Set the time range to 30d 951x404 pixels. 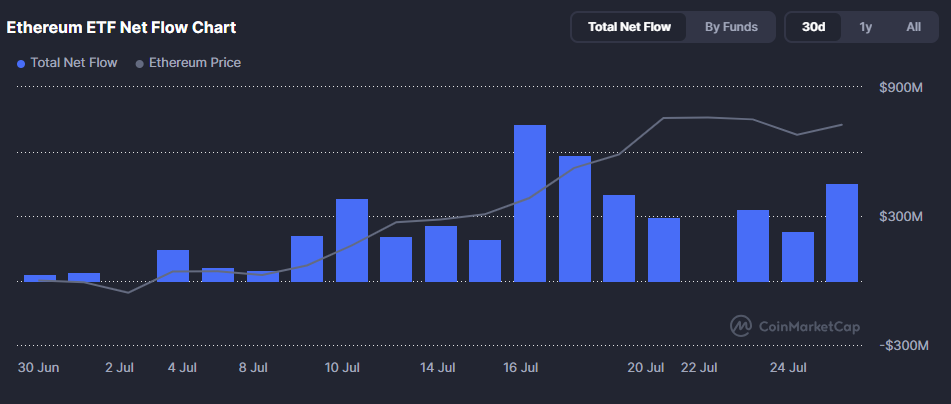tap(813, 27)
